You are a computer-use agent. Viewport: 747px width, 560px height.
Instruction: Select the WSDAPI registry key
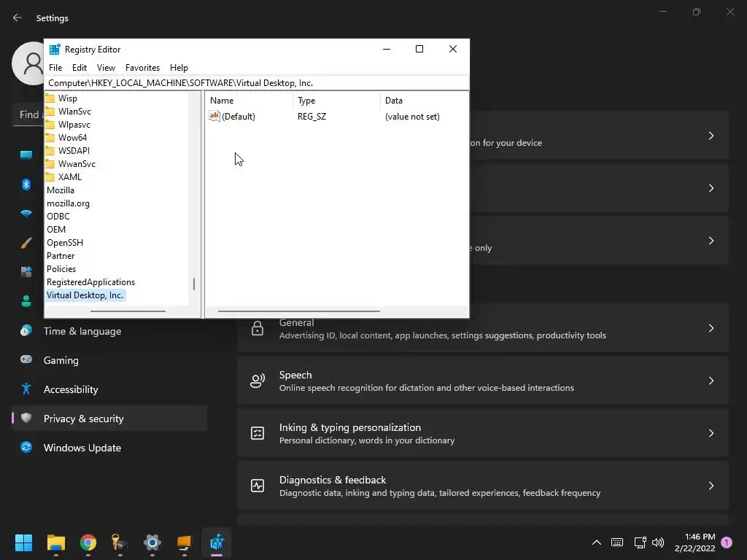point(74,151)
